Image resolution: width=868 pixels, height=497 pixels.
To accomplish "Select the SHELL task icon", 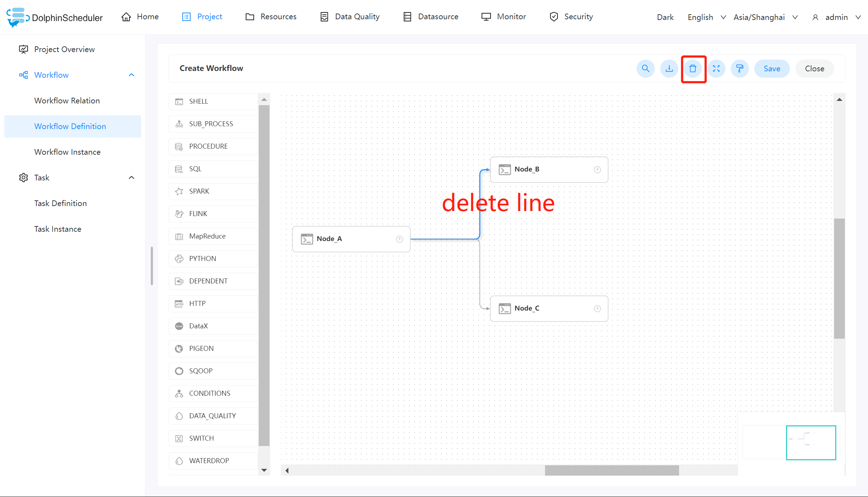I will coord(179,101).
